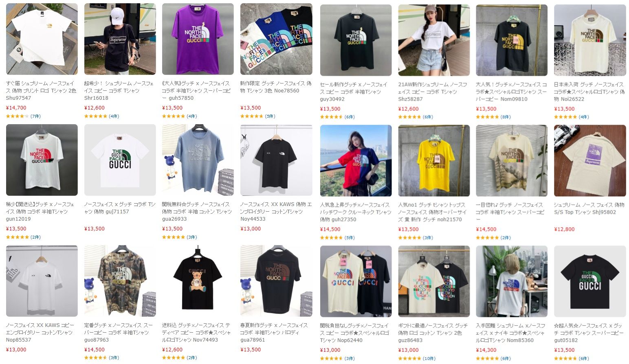Click the white Gucci green-logo shirt guj71157 image
629x364 pixels.
(120, 160)
